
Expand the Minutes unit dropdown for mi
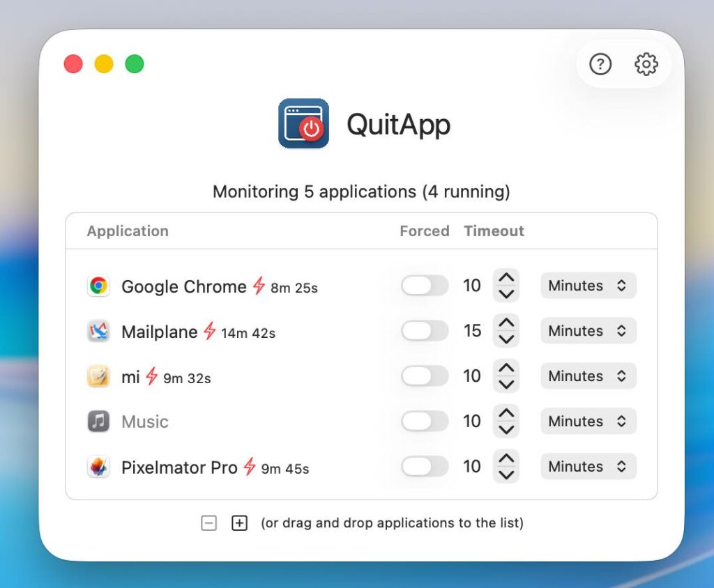pos(588,376)
